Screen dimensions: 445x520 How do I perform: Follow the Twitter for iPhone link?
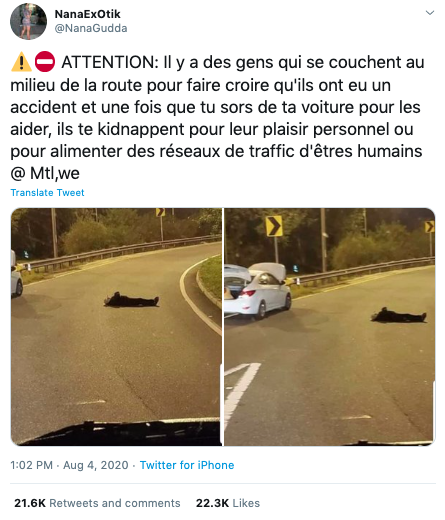187,465
